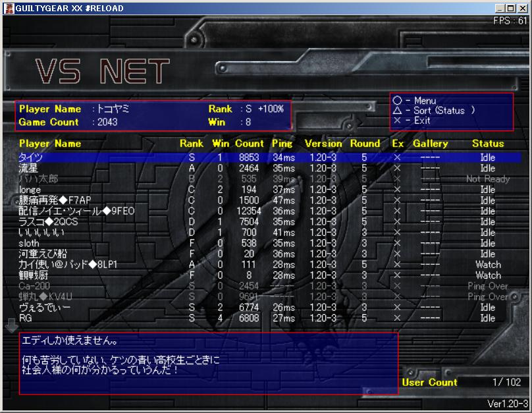Click the FPS : 61 counter
532x413 pixels.
pyautogui.click(x=510, y=21)
